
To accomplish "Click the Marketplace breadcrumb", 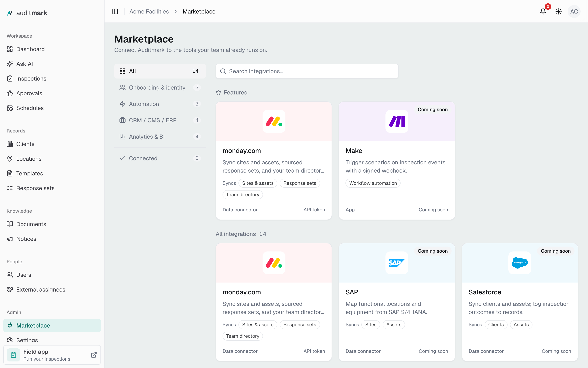I will coord(199,11).
